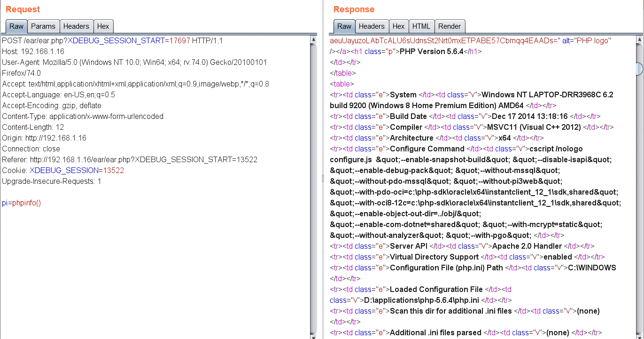This screenshot has height=339, width=644.
Task: Click the Accept: text/html header line
Action: point(136,84)
